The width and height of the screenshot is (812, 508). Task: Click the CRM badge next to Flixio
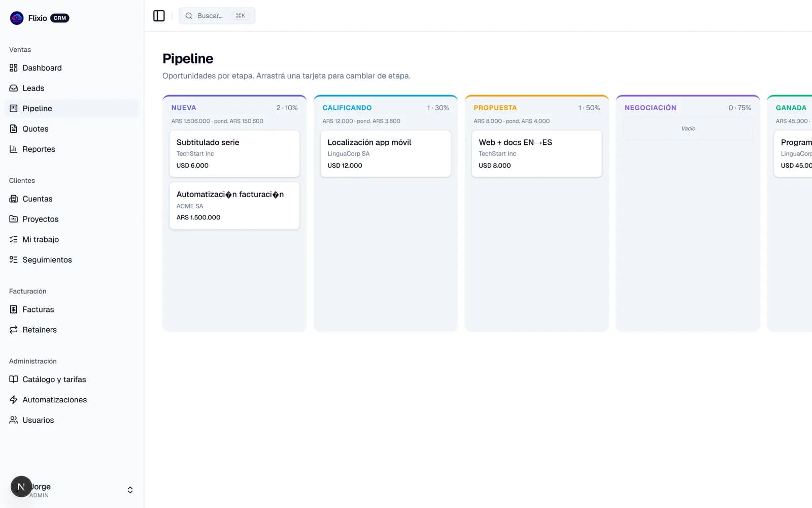coord(60,18)
